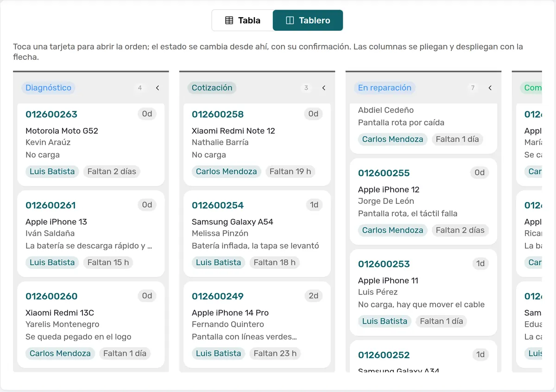Screen dimensions: 556x392
Task: Click the Xiaomi Redmi Note 12 device name
Action: click(234, 131)
